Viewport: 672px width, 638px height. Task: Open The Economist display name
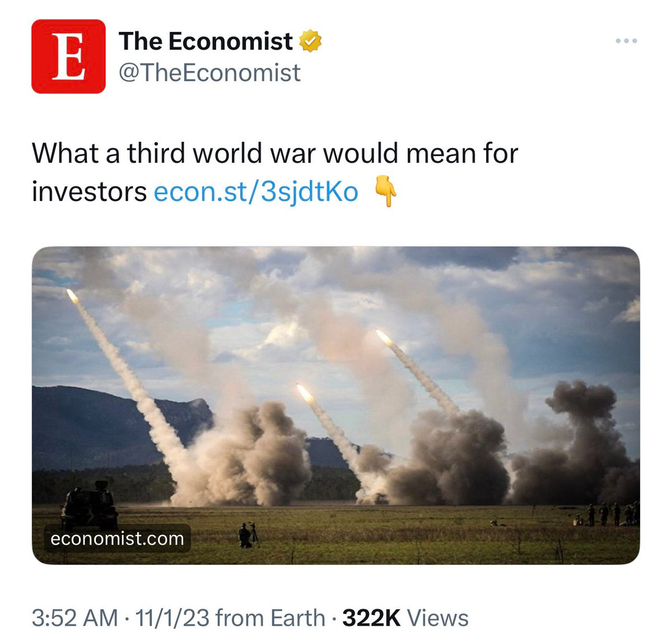[x=206, y=41]
